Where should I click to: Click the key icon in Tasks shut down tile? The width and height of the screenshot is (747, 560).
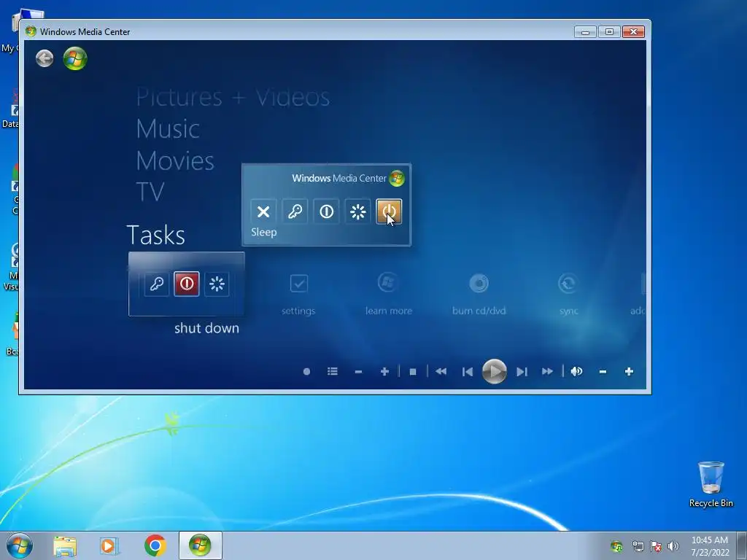point(157,284)
